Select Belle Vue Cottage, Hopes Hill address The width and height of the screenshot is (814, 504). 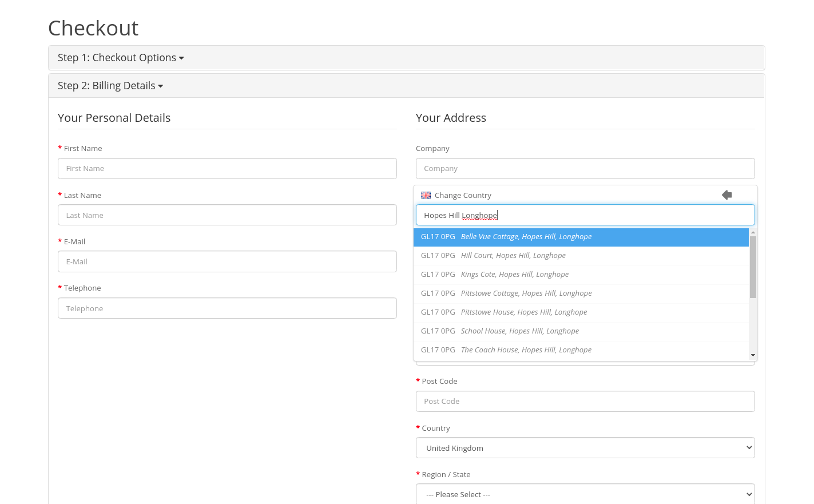point(581,237)
